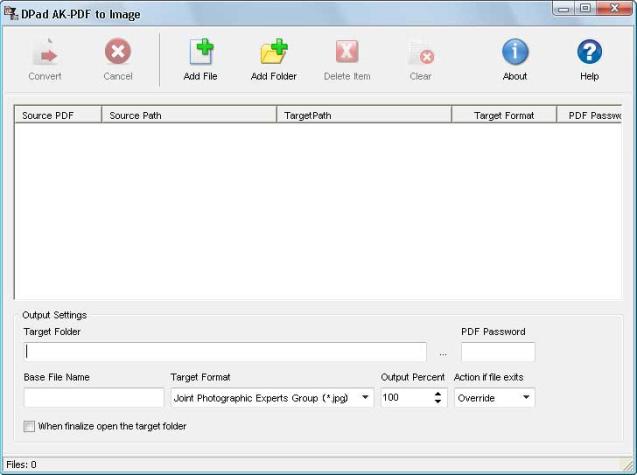Click the Convert toolbar icon
Screen dimensions: 637x475
pyautogui.click(x=45, y=52)
